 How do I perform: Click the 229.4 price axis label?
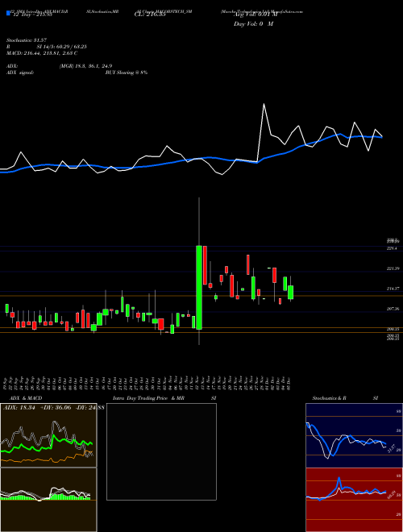click(x=392, y=249)
